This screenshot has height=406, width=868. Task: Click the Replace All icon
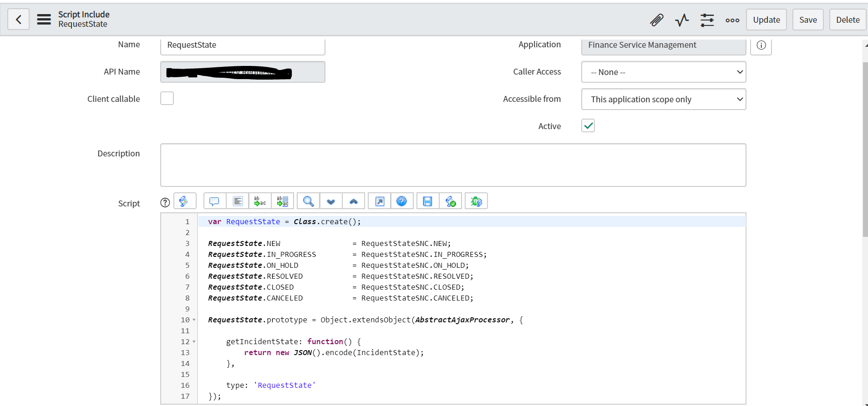(283, 201)
